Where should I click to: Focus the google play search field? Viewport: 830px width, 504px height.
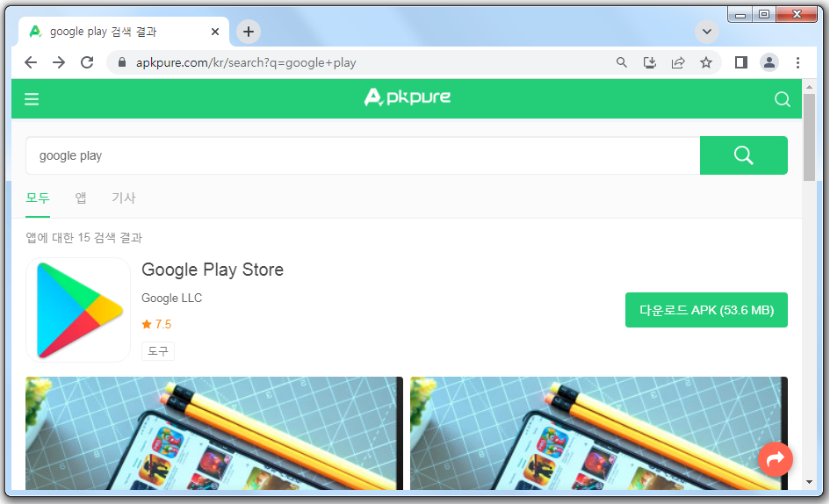363,155
